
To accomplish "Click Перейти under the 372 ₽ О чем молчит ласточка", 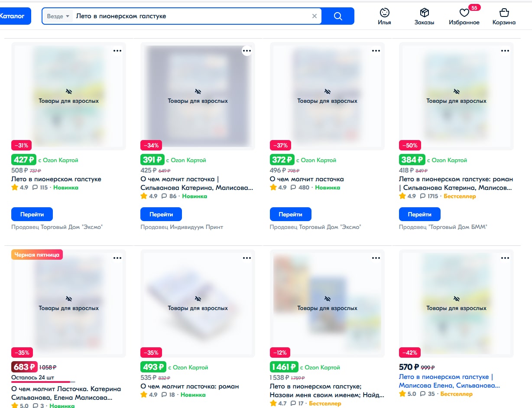I will 290,214.
